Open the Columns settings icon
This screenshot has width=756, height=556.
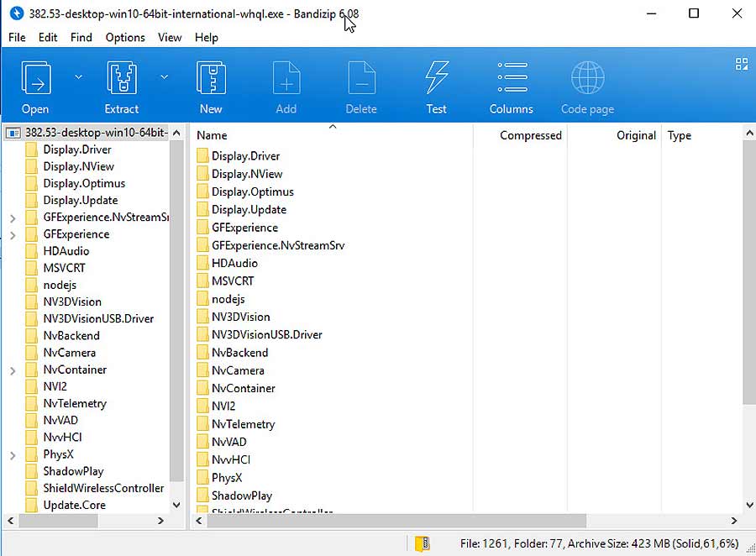coord(512,77)
